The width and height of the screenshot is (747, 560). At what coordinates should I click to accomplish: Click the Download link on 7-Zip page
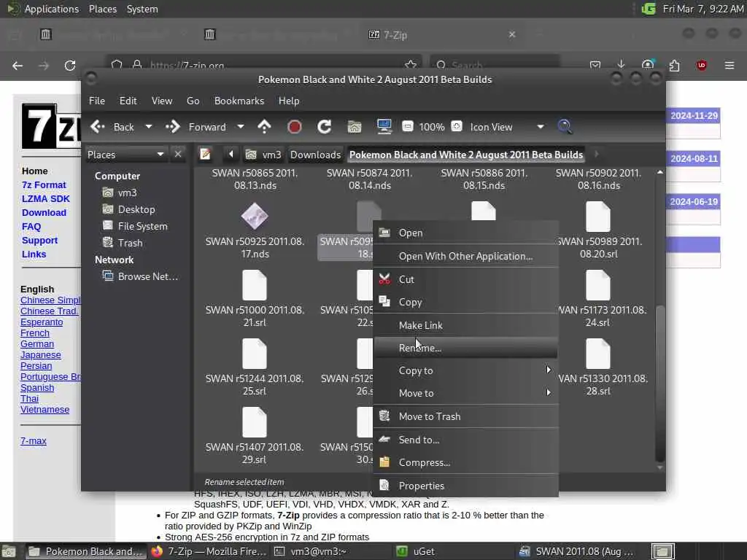click(44, 212)
